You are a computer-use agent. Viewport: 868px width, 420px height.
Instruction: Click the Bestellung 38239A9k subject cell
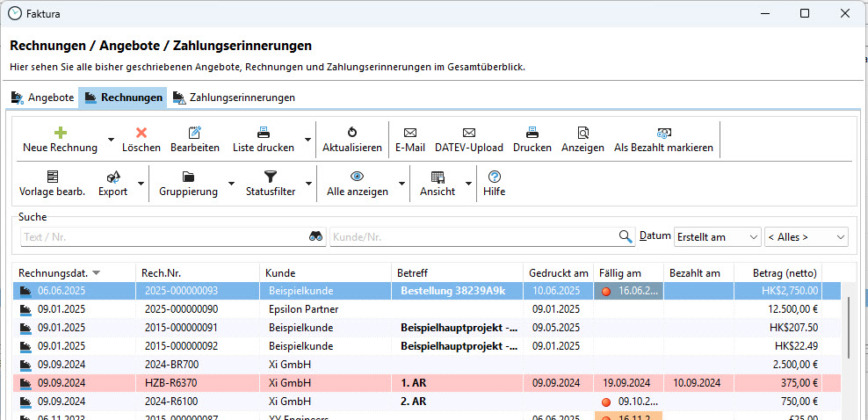coord(457,291)
